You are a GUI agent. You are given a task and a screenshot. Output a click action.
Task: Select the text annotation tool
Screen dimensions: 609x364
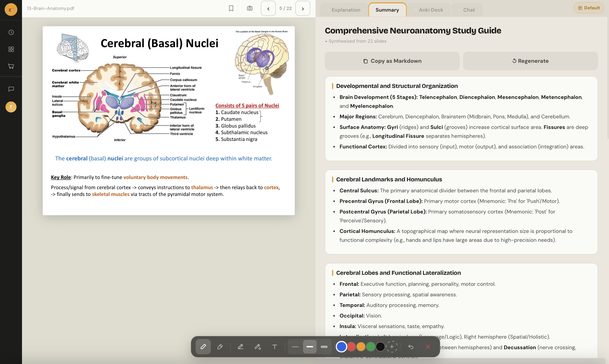click(x=274, y=347)
